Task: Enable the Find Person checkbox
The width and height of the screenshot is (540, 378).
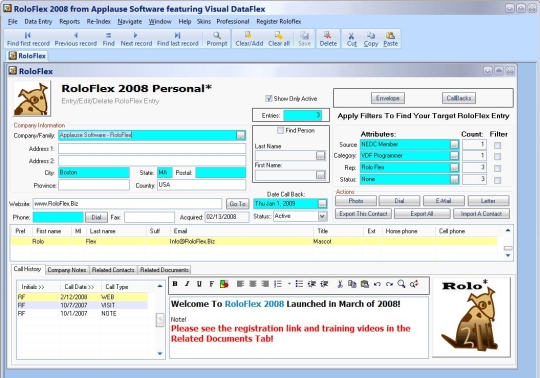Action: tap(281, 130)
